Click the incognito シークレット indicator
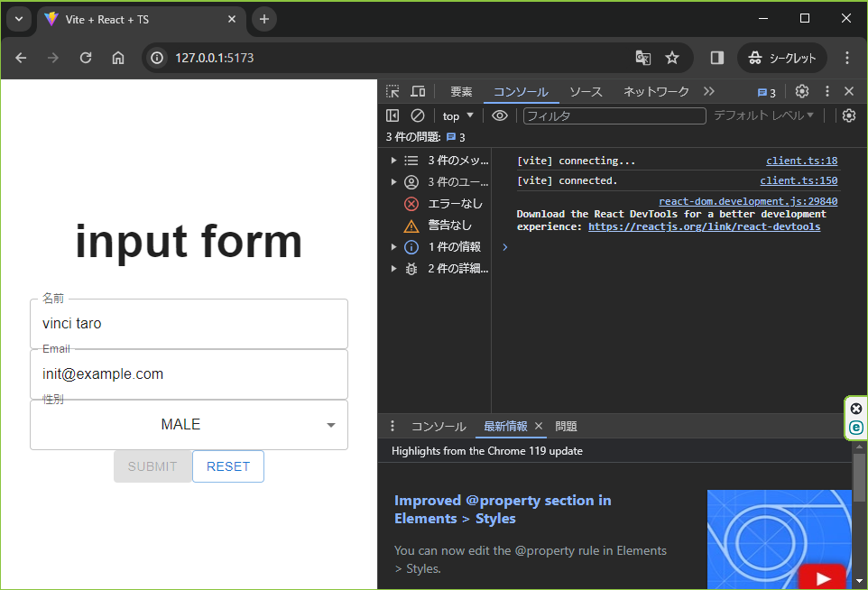 pos(782,58)
